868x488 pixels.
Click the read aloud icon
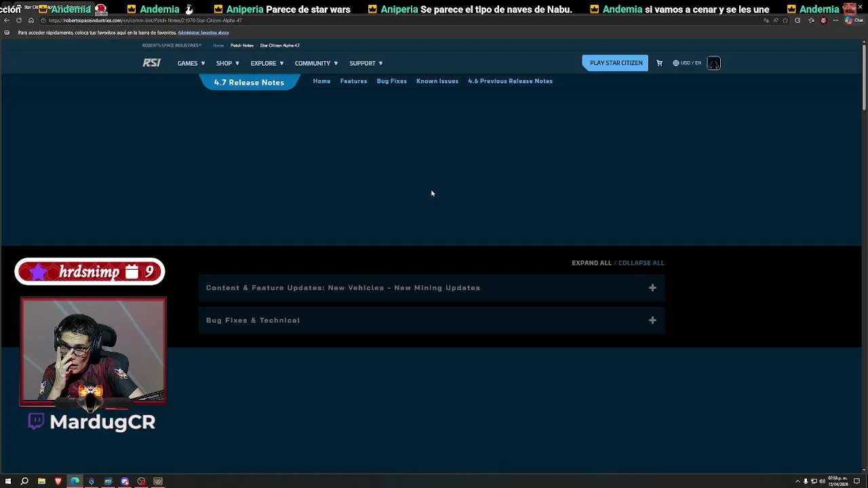click(x=776, y=20)
